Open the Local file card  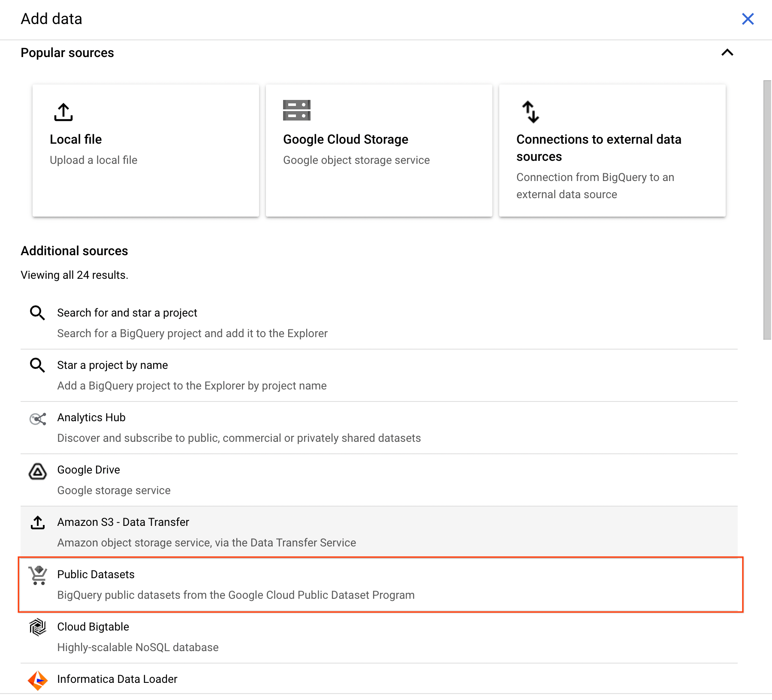tap(146, 150)
